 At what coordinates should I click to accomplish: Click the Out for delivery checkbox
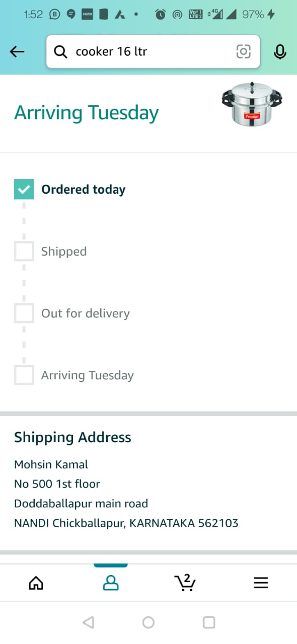tap(24, 313)
